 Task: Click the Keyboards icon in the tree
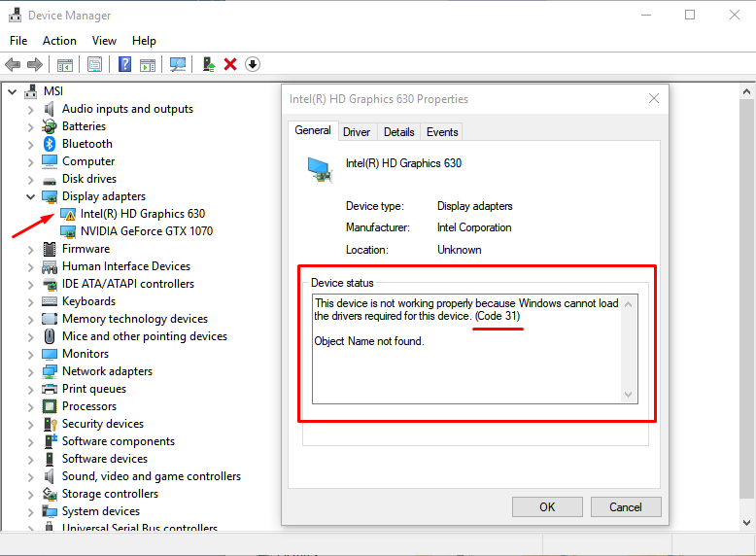point(50,301)
